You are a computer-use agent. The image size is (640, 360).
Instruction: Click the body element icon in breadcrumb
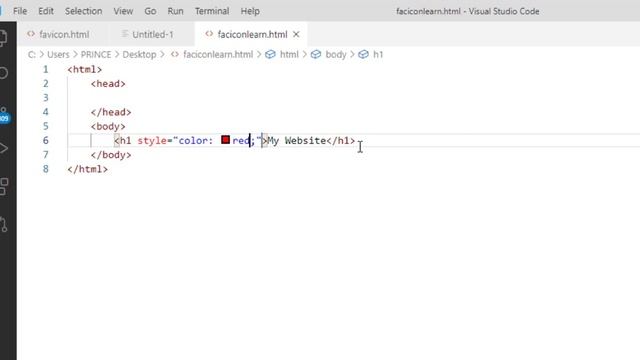pyautogui.click(x=316, y=54)
